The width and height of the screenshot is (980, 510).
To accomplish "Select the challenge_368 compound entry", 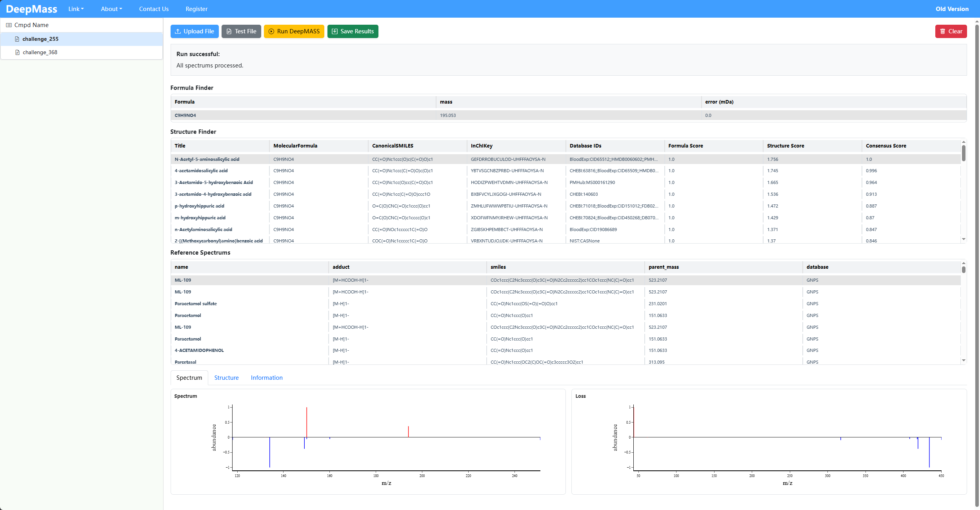I will [40, 53].
